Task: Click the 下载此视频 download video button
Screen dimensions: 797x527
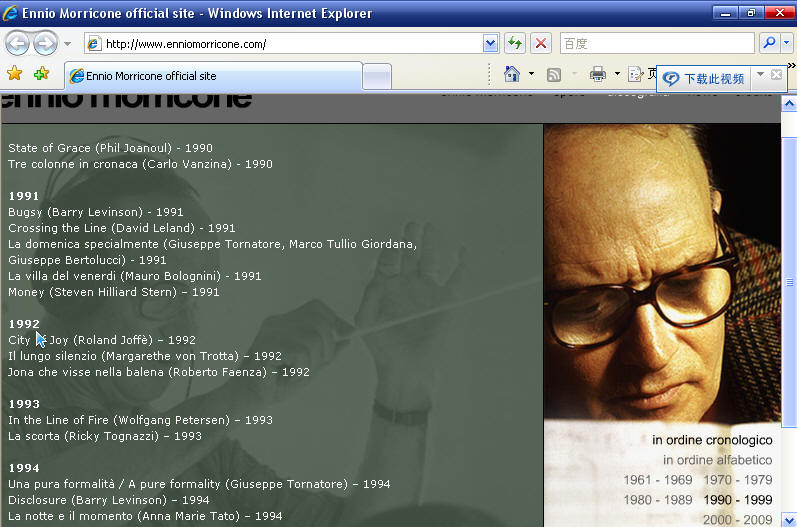Action: (705, 79)
